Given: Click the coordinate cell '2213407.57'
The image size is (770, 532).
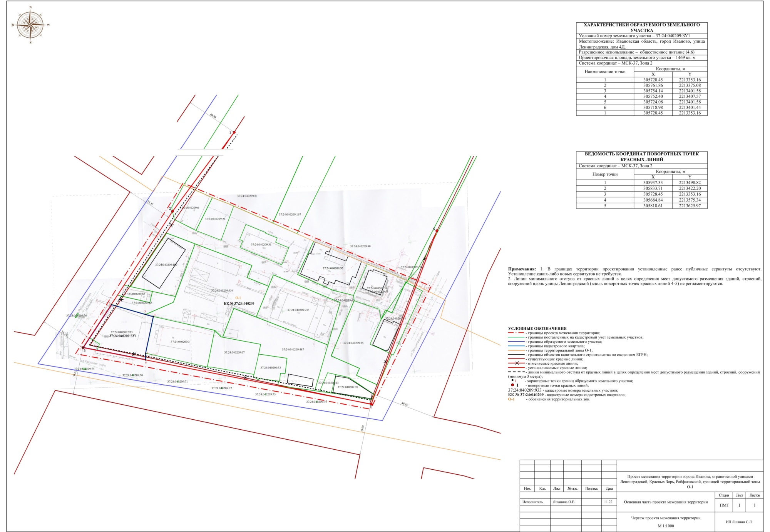Looking at the screenshot, I should [x=690, y=97].
